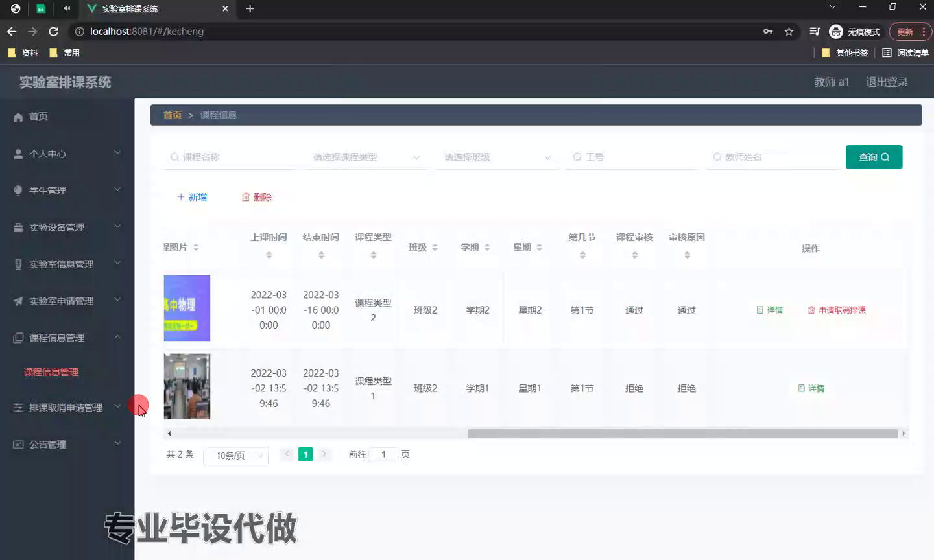Screen dimensions: 934x560
Task: Click the 排课取消申请管理 sidebar icon
Action: (x=18, y=408)
